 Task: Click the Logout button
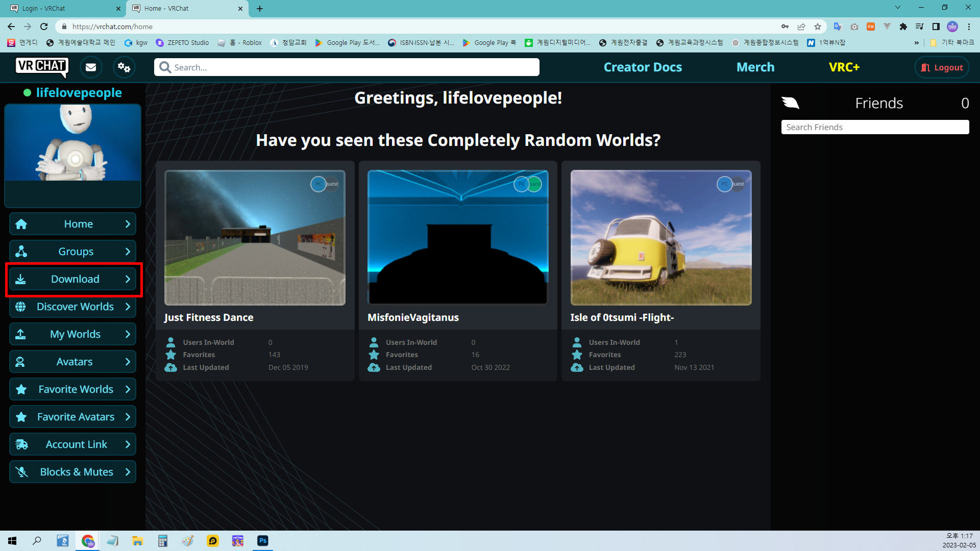(x=942, y=67)
